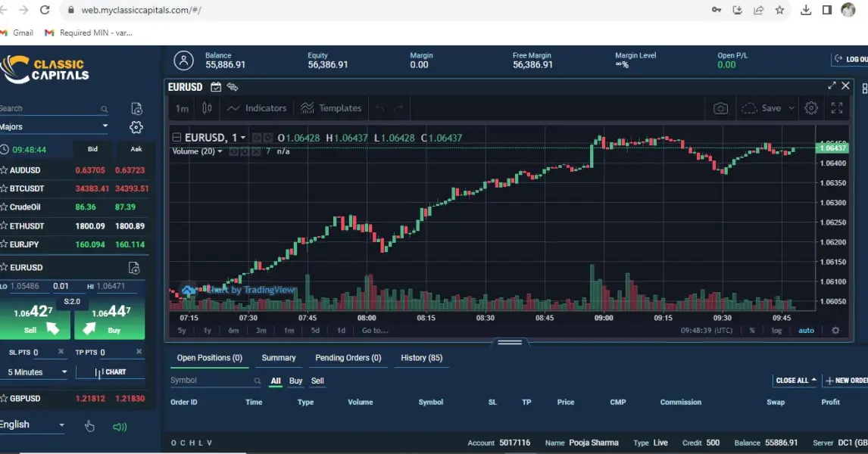Screen dimensions: 868x454
Task: Open the chart Indicators menu
Action: coord(257,108)
